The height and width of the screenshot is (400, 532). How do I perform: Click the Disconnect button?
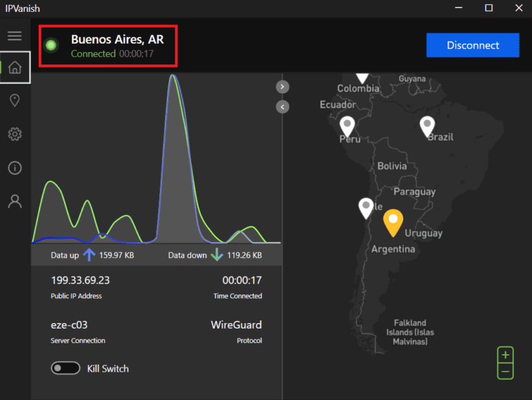pyautogui.click(x=472, y=46)
